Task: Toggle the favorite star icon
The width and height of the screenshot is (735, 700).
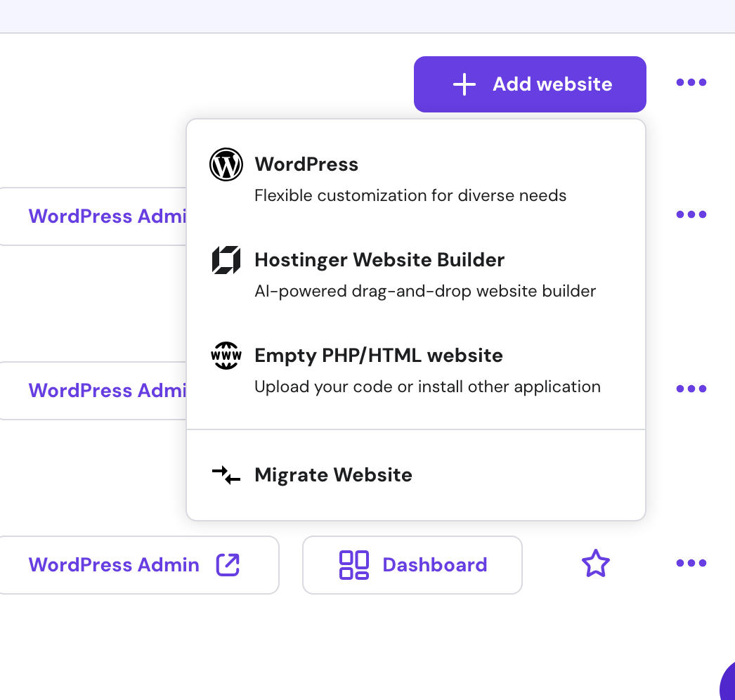Action: [596, 564]
